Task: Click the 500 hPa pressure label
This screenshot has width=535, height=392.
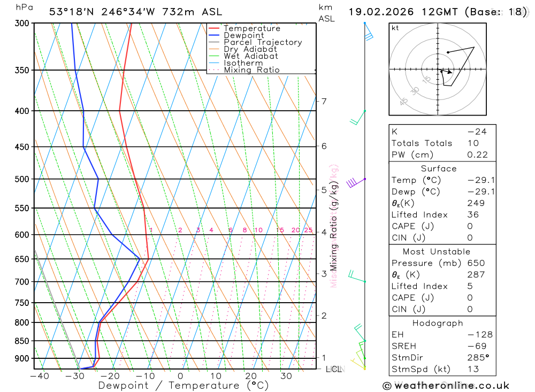Action: (22, 179)
